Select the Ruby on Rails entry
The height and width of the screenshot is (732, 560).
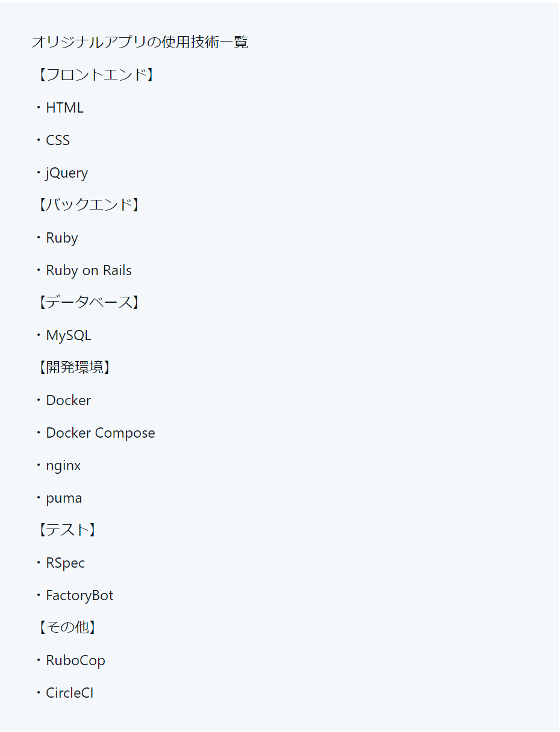(89, 270)
